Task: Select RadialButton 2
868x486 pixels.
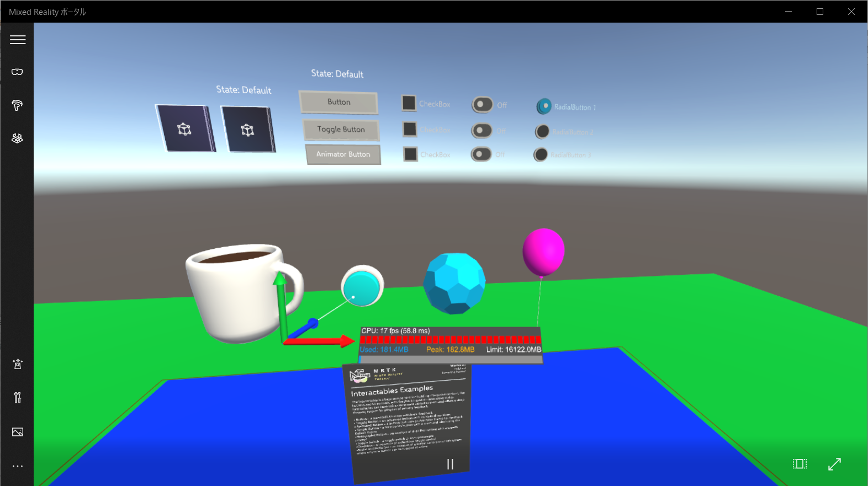Action: [542, 131]
